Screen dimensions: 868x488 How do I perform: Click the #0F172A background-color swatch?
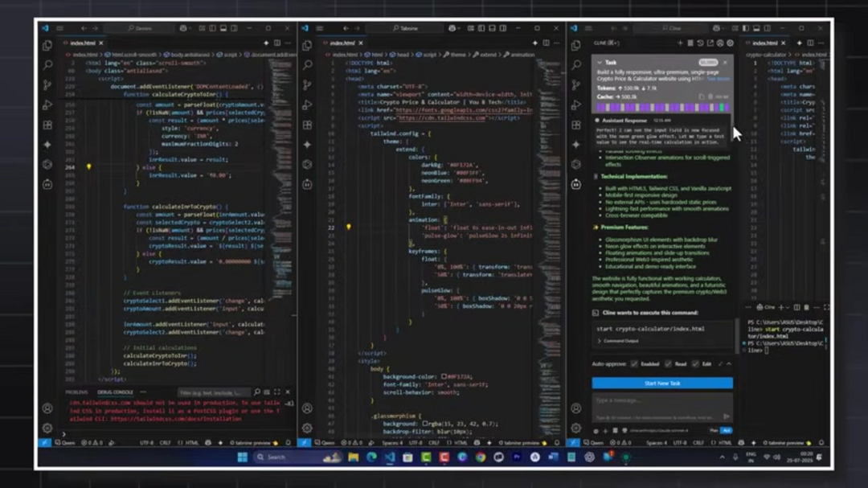coord(444,376)
